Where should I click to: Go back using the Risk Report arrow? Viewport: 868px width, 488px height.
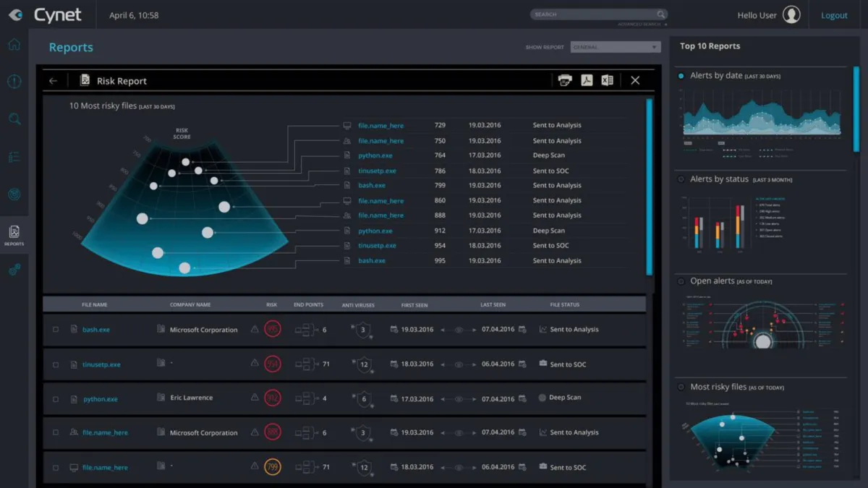tap(53, 81)
